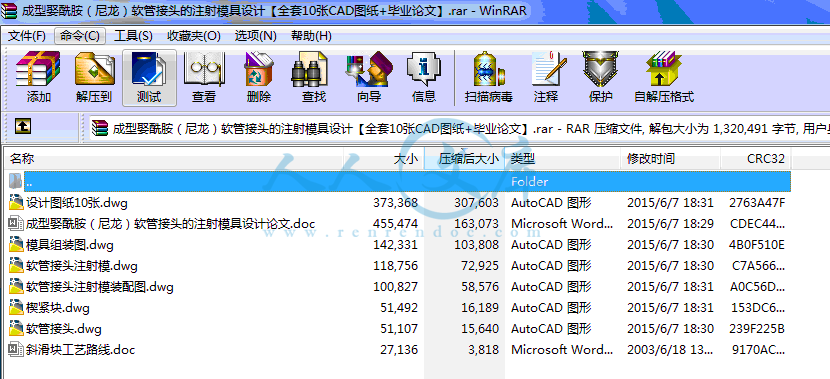This screenshot has height=379, width=830.
Task: Click the Word icon of 成型聚酰胺 论文.doc
Action: click(16, 223)
